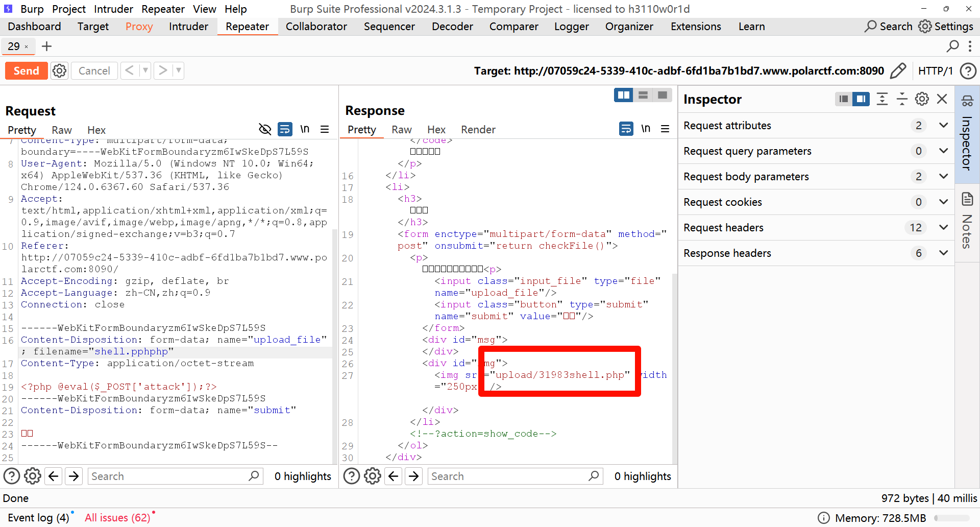
Task: Add new Repeater tab with plus
Action: point(47,46)
